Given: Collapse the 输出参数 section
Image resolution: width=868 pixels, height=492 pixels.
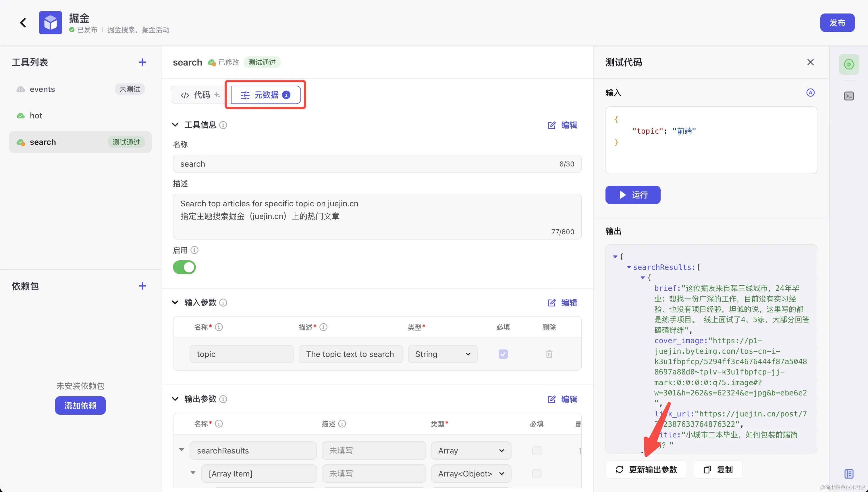Looking at the screenshot, I should (175, 399).
